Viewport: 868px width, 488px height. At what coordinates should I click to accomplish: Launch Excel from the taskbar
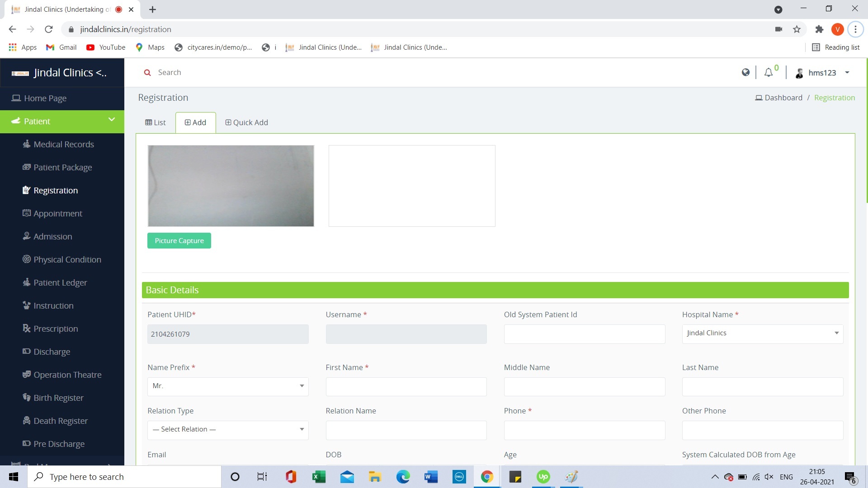[x=319, y=477]
